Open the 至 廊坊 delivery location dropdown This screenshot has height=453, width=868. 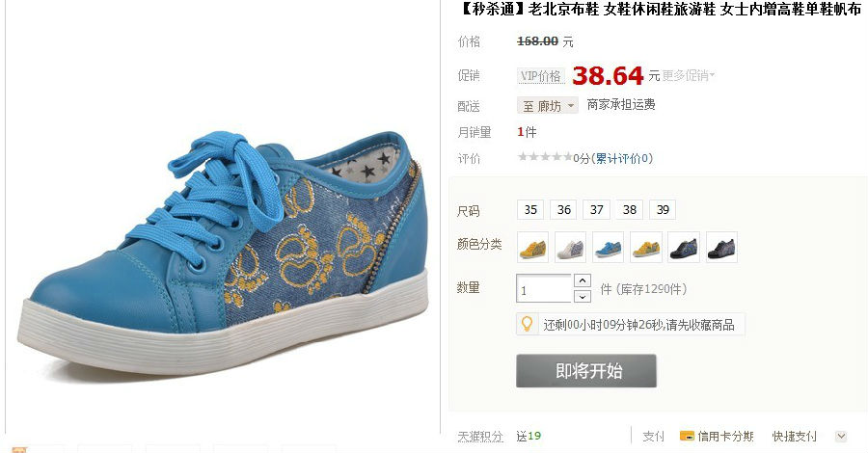[x=548, y=105]
